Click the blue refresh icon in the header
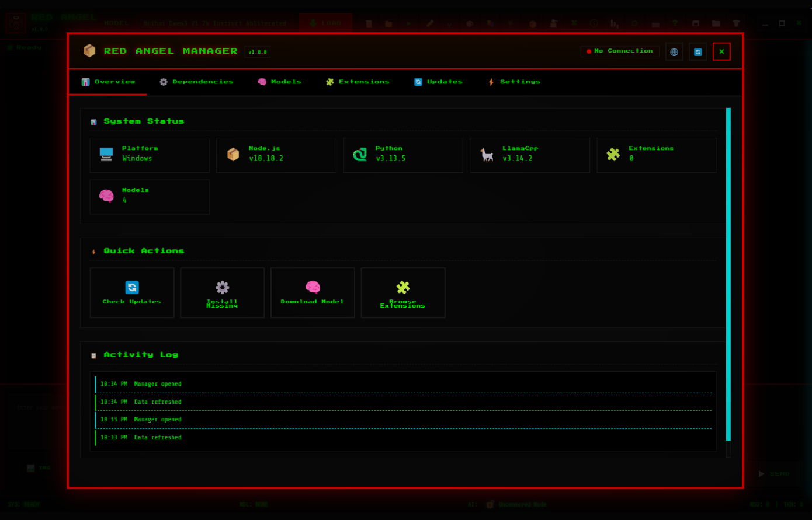This screenshot has width=812, height=520. tap(698, 52)
